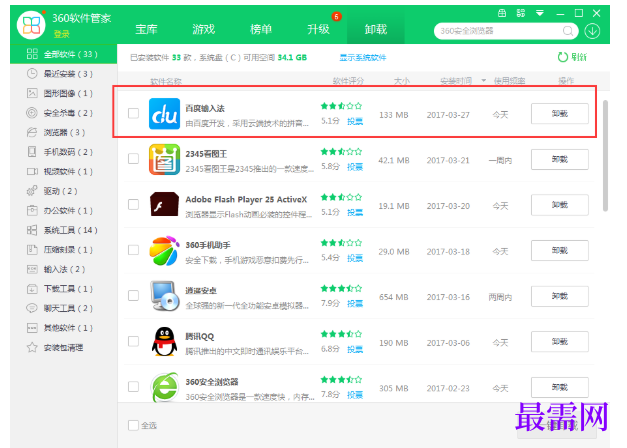
Task: Click the 360手机助手 app icon
Action: [164, 251]
